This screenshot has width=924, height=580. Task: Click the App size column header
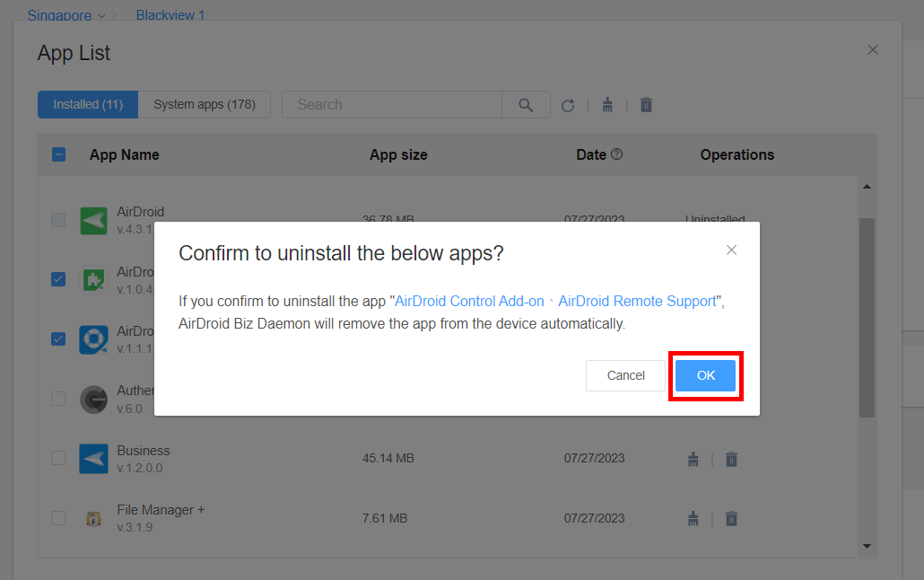[x=398, y=154]
